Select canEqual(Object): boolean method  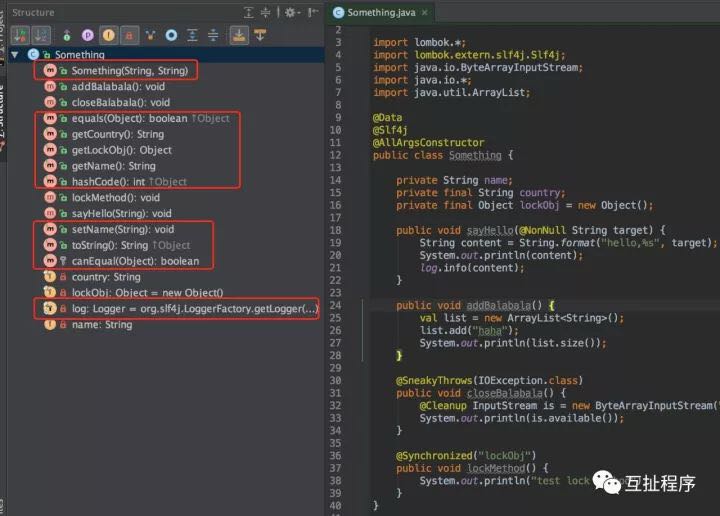135,261
